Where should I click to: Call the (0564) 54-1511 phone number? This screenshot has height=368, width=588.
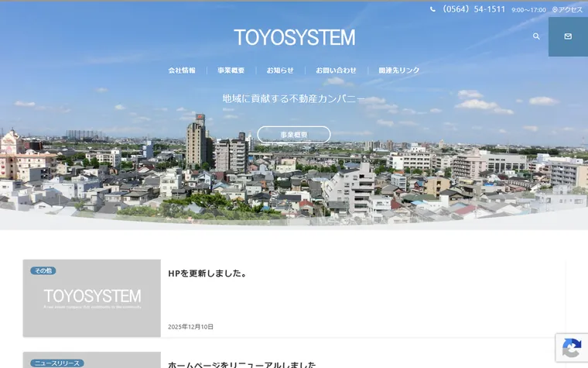pyautogui.click(x=473, y=9)
